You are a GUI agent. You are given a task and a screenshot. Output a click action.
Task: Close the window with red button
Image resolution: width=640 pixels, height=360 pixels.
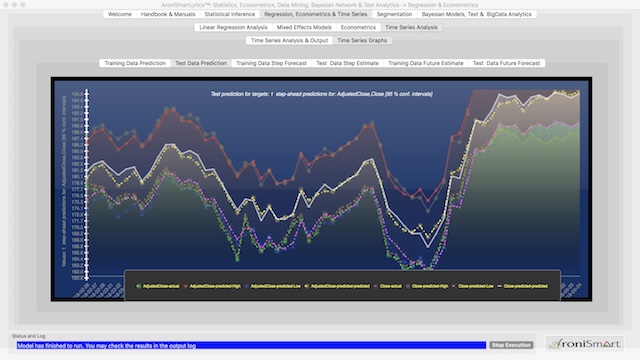[6, 5]
